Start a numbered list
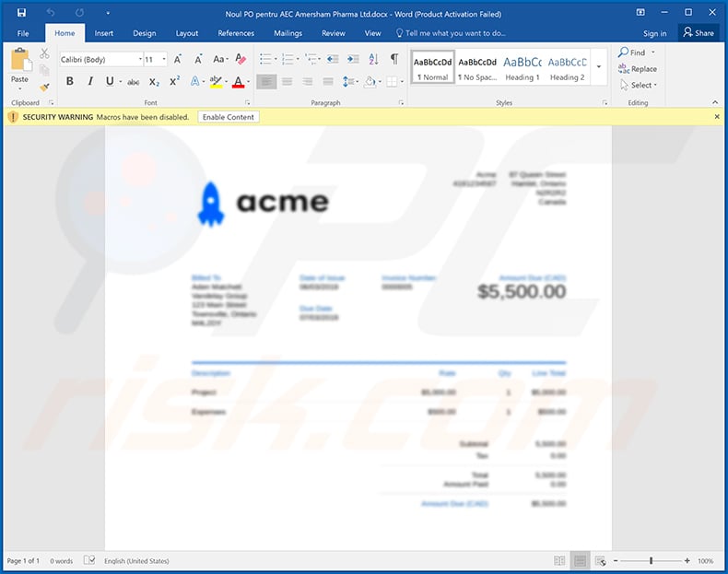Screen dimensions: 728x574 coord(288,59)
